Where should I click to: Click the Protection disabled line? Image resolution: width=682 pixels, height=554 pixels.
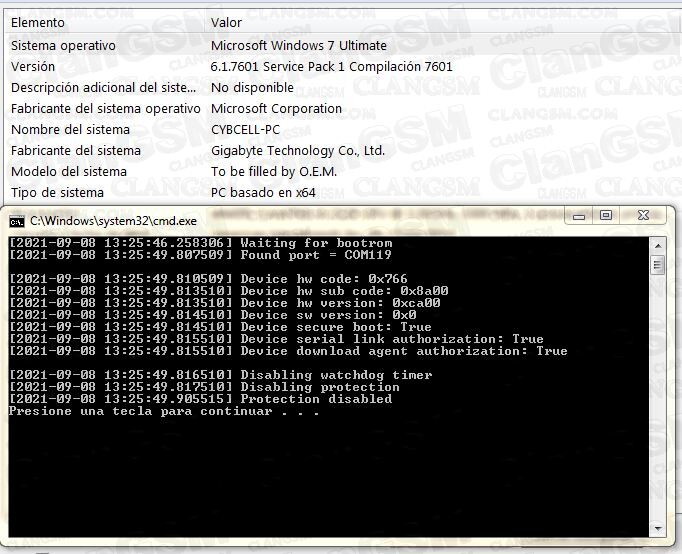[x=201, y=399]
